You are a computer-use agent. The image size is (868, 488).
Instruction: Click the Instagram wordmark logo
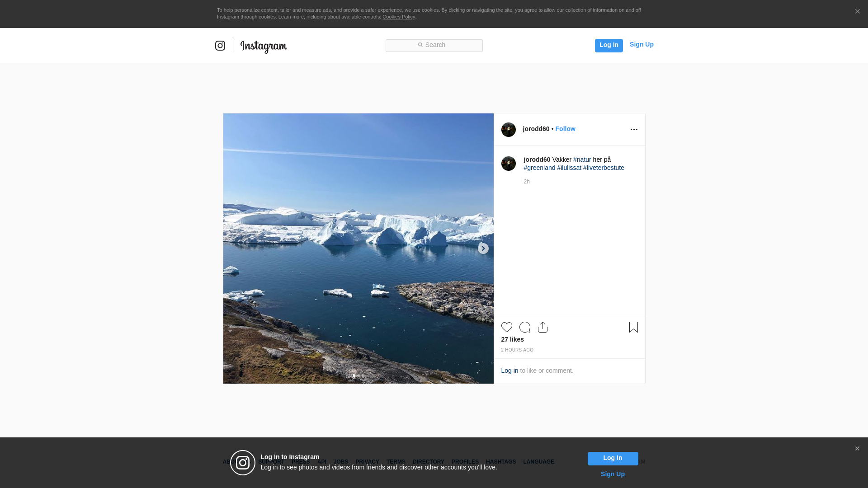pos(264,46)
